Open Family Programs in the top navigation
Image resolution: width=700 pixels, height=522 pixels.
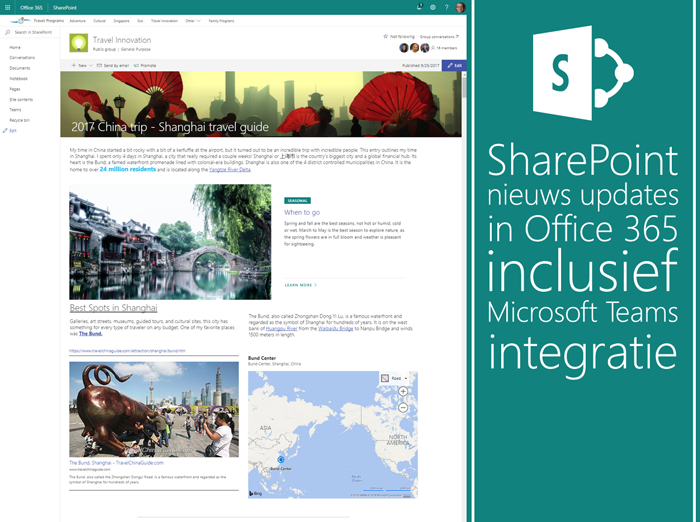(221, 21)
